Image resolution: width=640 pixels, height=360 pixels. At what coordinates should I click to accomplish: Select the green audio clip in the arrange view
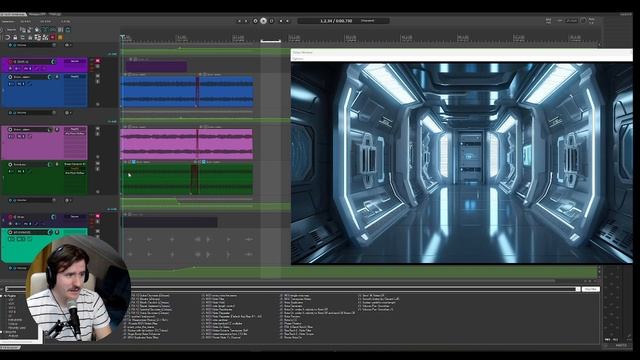(x=187, y=179)
